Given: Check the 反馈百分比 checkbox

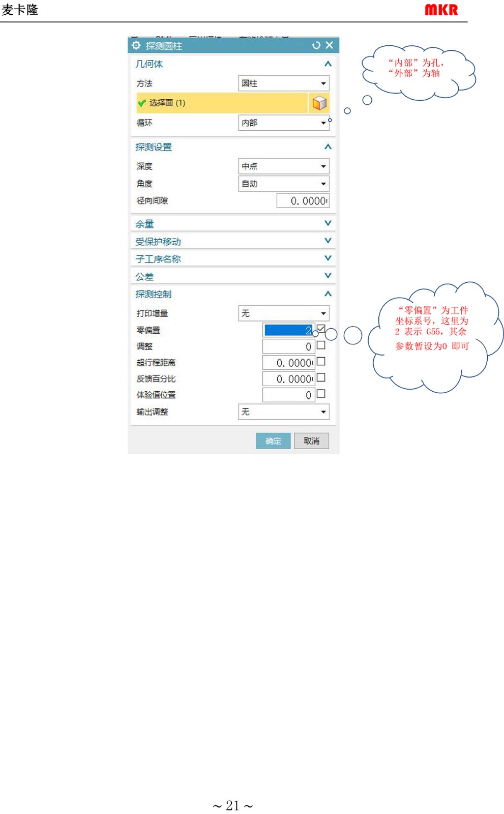Looking at the screenshot, I should 321,377.
